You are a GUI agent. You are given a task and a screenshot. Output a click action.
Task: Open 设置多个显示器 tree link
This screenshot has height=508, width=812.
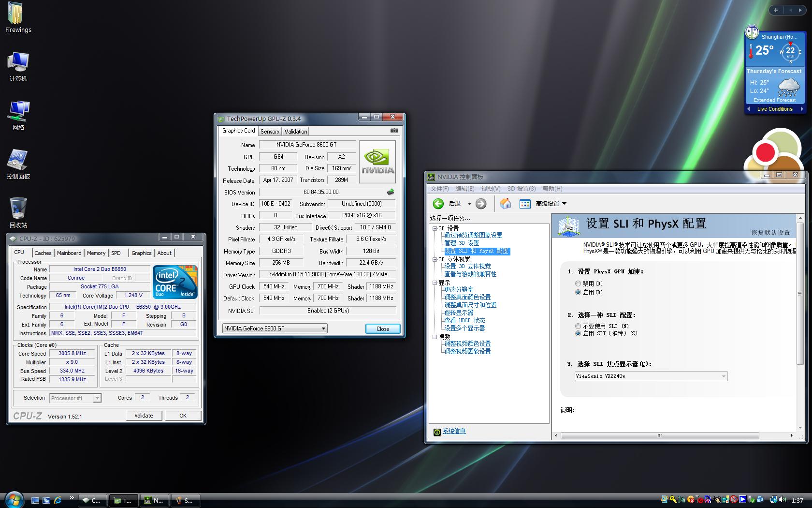464,329
